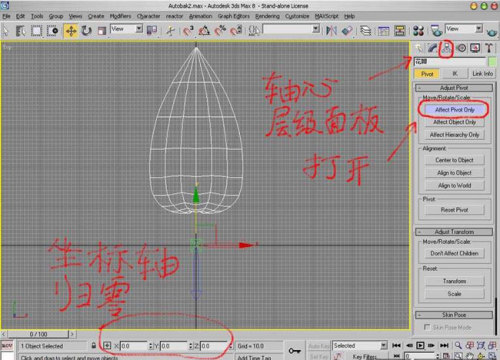Open the render type View dropdown
500x360 pixels.
[x=464, y=29]
